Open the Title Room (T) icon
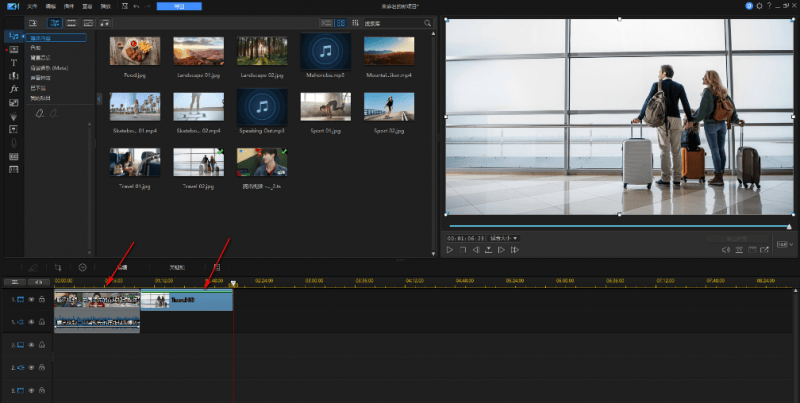This screenshot has width=800, height=403. (x=14, y=62)
